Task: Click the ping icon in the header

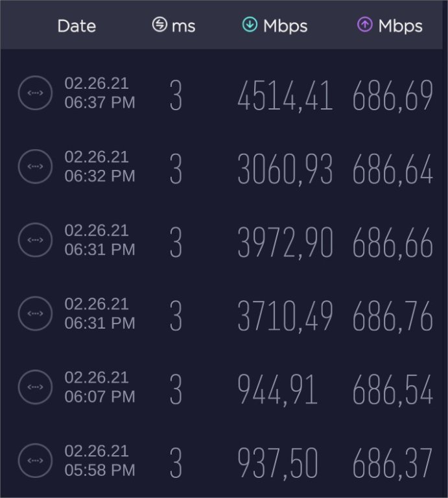Action: [159, 25]
